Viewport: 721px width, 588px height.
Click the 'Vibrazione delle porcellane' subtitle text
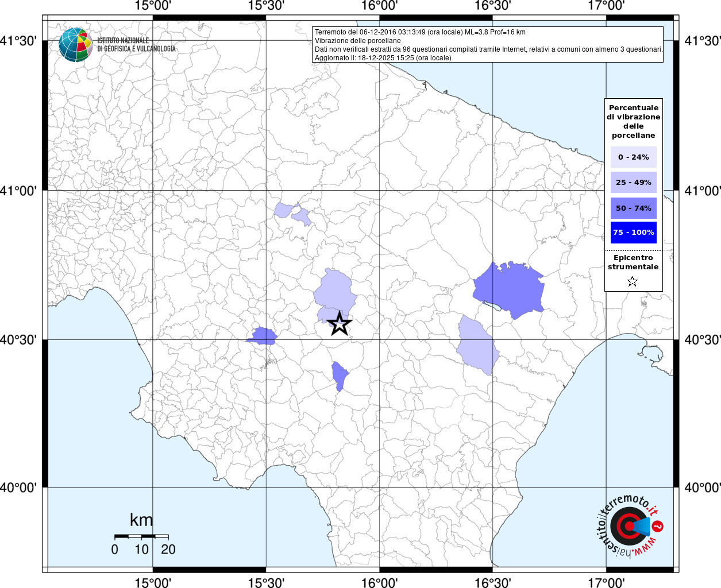(x=358, y=41)
